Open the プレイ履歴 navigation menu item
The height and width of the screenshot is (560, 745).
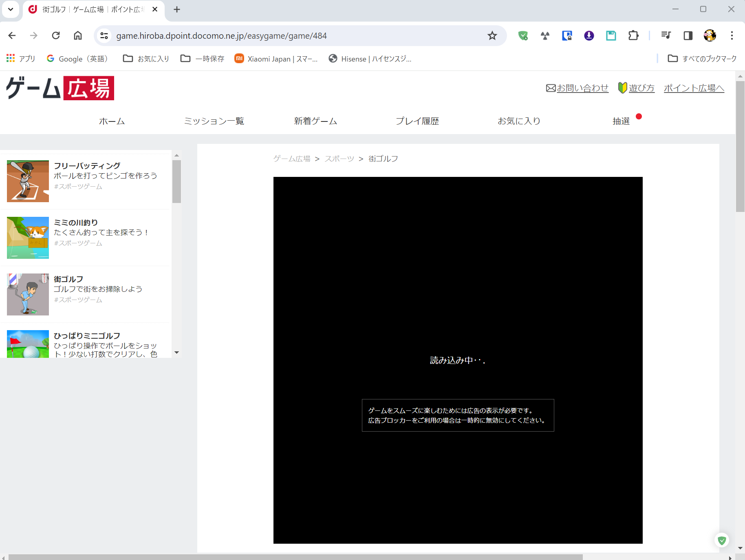pos(418,121)
